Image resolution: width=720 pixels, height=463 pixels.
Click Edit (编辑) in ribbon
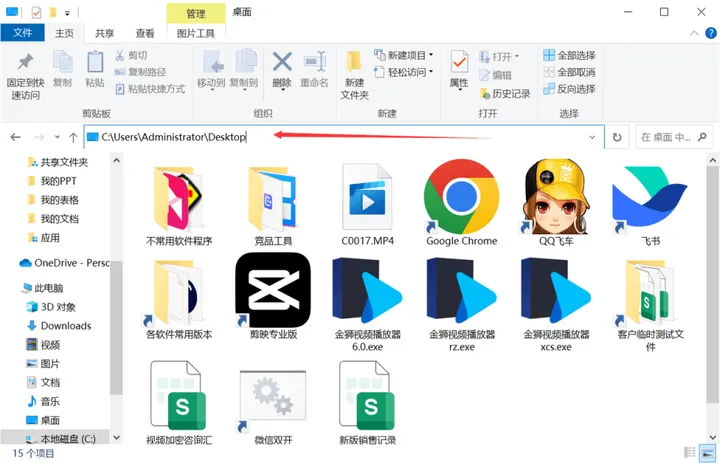[495, 75]
